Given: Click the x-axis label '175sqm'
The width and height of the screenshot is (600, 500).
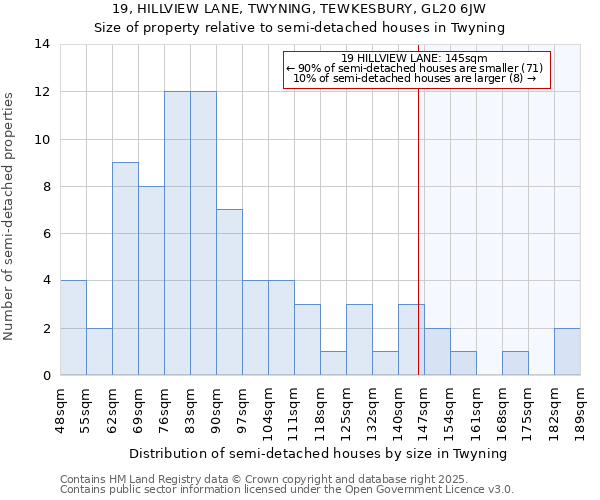Looking at the screenshot, I should point(528,415).
